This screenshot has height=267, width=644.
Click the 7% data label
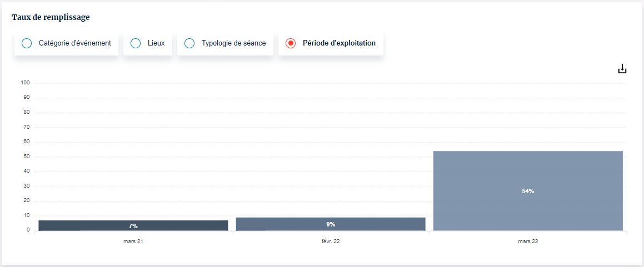pyautogui.click(x=133, y=226)
